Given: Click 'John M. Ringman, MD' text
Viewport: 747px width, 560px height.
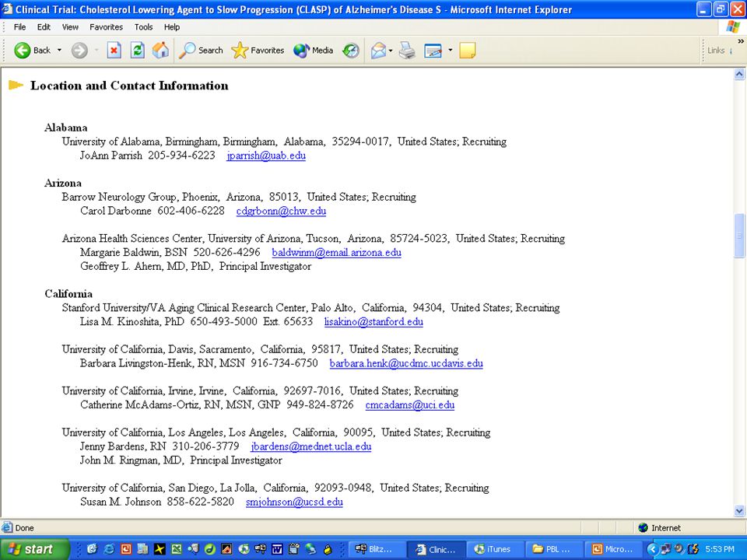Looking at the screenshot, I should click(x=131, y=460).
